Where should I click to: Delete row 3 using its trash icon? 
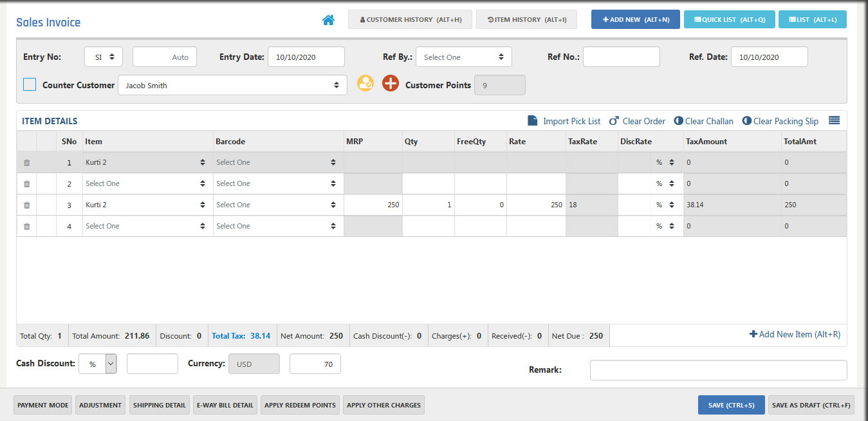pos(26,205)
